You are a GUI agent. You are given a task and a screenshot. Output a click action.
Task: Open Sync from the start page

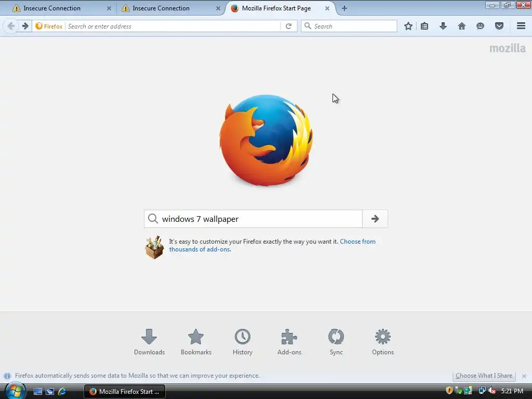(336, 342)
